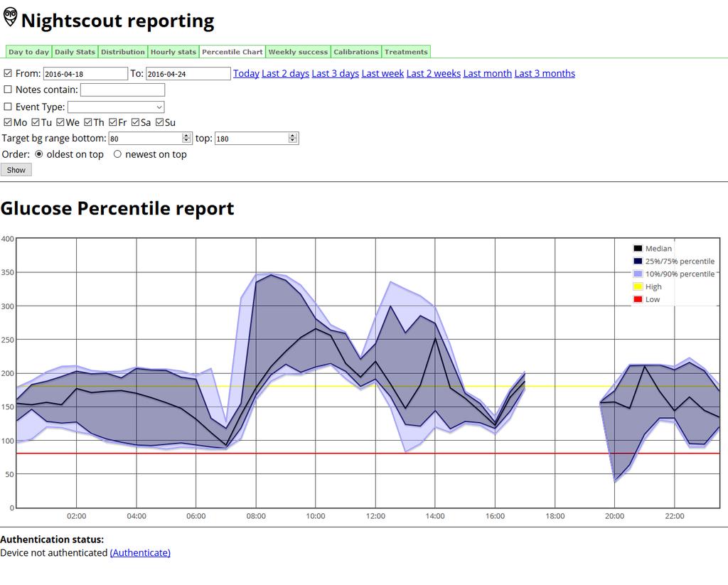Open the Calibrations tab
The height and width of the screenshot is (585, 728).
[356, 52]
